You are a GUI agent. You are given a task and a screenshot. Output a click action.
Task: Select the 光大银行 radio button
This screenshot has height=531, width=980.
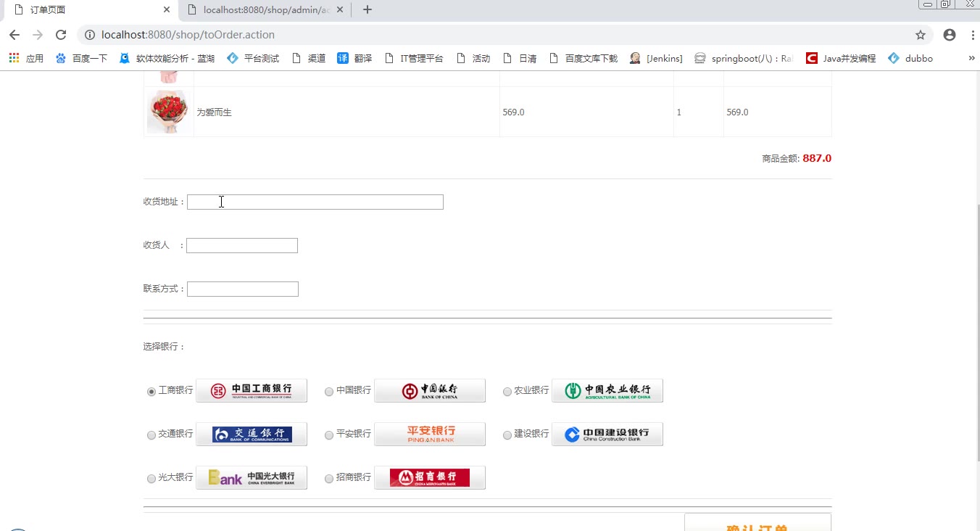pos(151,479)
